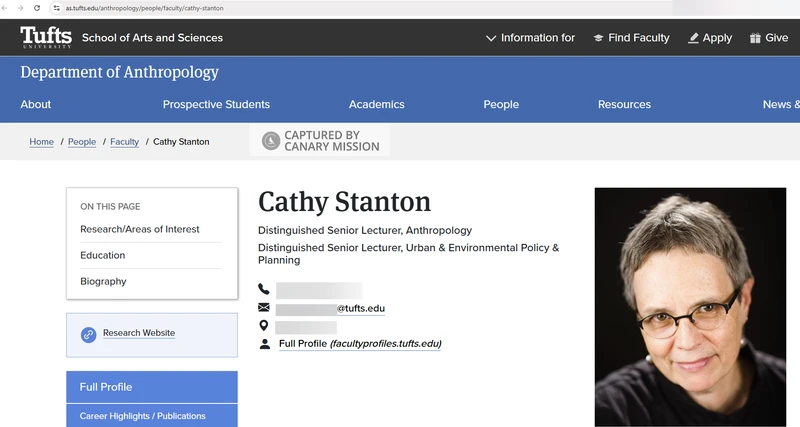Click the URL address bar
Image resolution: width=800 pixels, height=427 pixels.
point(357,8)
